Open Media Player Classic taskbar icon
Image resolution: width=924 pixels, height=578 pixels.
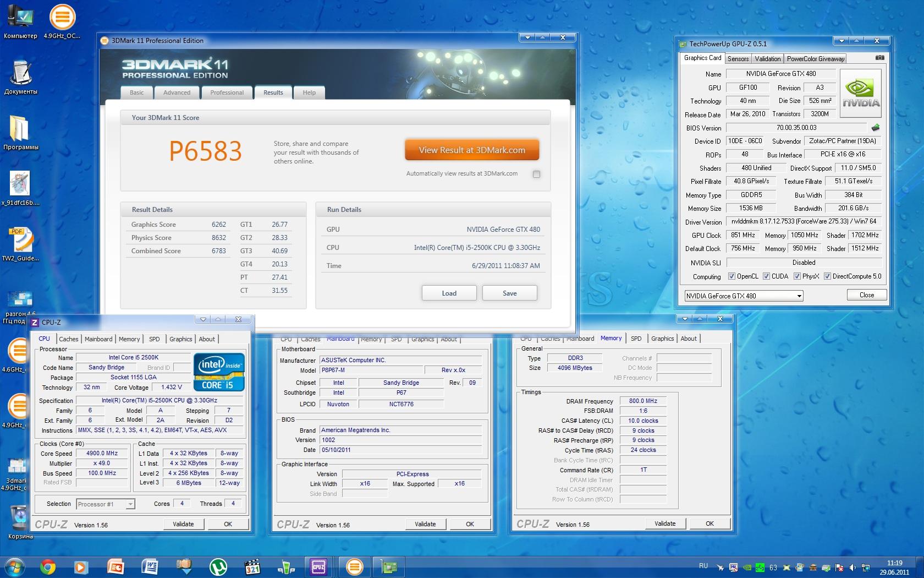pyautogui.click(x=252, y=566)
